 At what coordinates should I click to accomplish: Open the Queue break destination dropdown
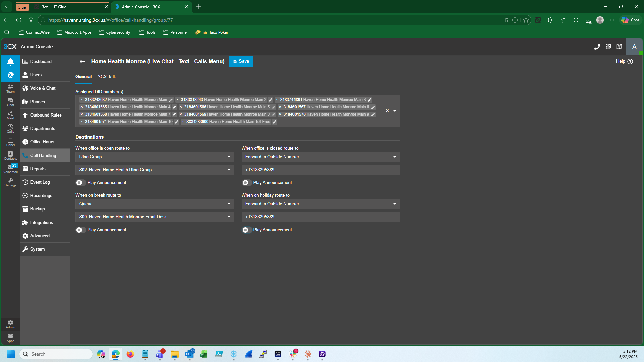[155, 204]
